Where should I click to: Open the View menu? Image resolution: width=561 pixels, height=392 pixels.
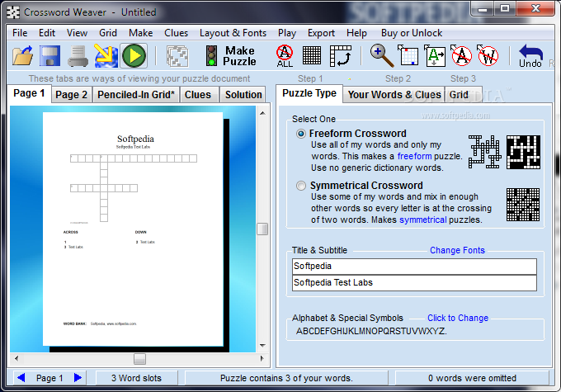[77, 33]
